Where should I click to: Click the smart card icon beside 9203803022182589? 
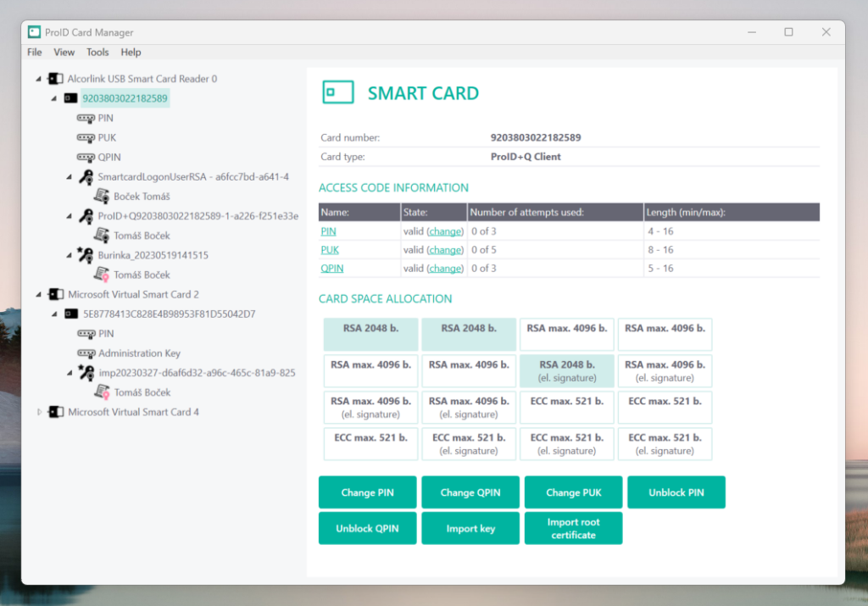pos(71,98)
